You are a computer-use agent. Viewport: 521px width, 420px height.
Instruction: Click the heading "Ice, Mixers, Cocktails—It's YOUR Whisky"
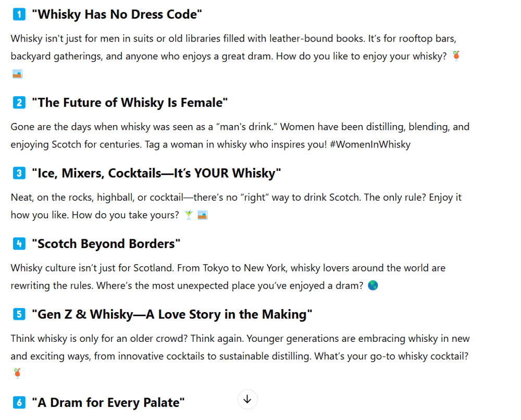pyautogui.click(x=156, y=173)
